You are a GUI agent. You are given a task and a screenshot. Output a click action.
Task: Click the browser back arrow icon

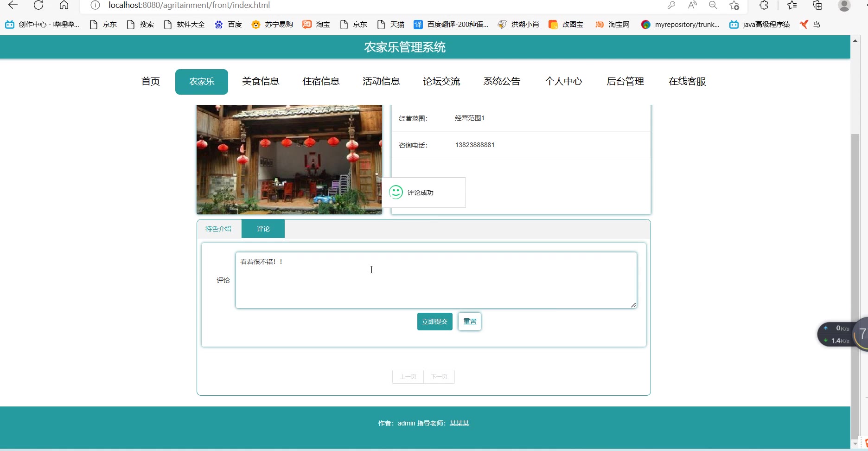[x=13, y=5]
